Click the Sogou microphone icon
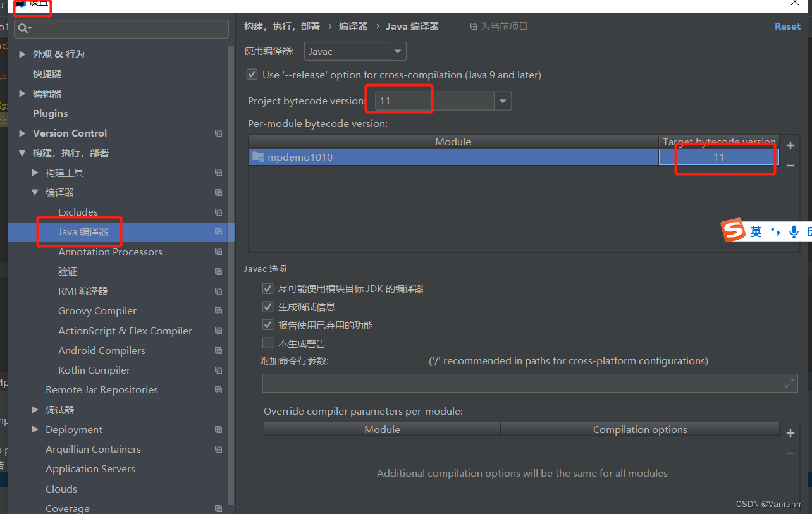Viewport: 812px width, 514px height. [794, 232]
